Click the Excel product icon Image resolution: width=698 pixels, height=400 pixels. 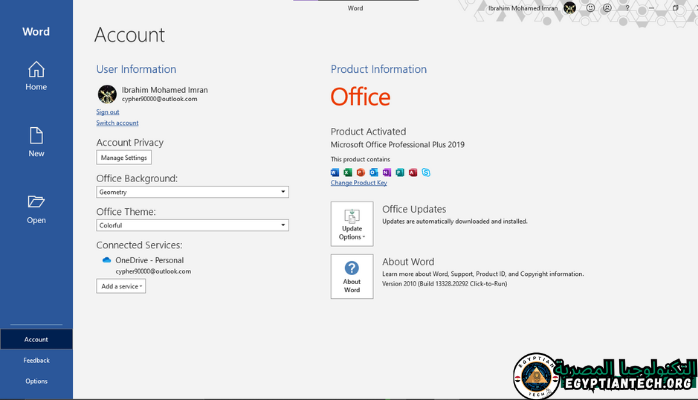pyautogui.click(x=348, y=173)
